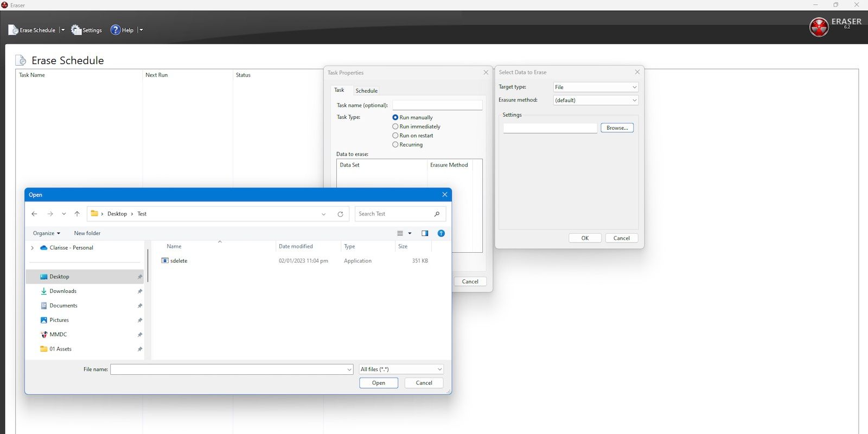
Task: Click the Eraser logo icon
Action: pos(819,27)
